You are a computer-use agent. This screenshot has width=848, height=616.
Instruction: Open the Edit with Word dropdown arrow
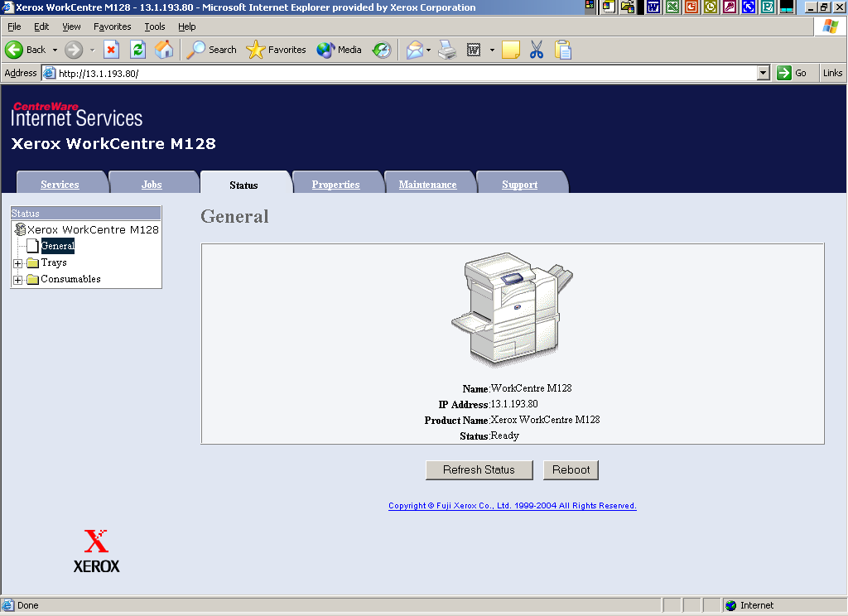(x=492, y=51)
